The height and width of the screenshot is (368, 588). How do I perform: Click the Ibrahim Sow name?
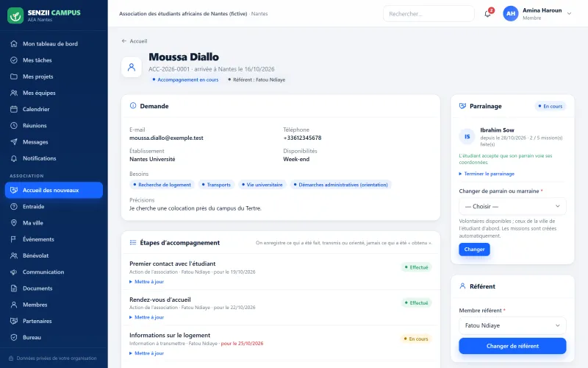coord(497,130)
